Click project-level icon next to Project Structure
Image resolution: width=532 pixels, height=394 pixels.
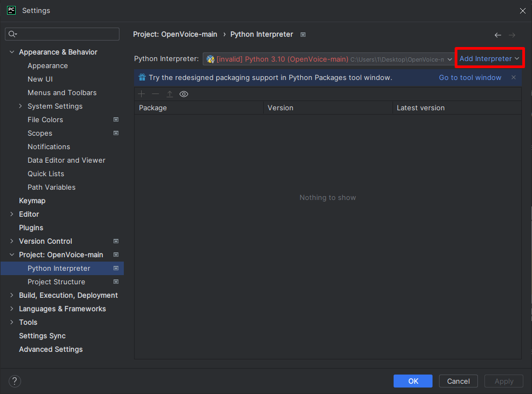(x=116, y=282)
